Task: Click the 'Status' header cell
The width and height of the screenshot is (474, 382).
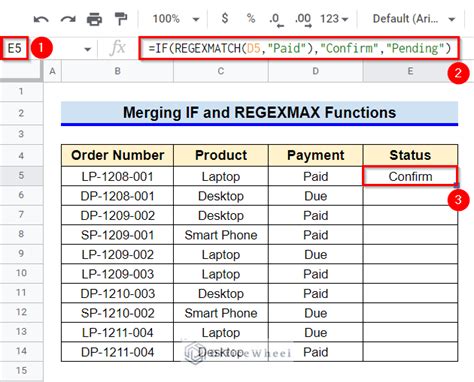Action: [x=410, y=155]
